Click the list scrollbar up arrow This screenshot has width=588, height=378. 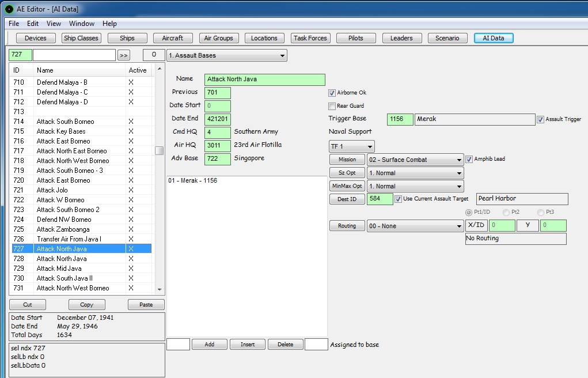click(x=160, y=69)
